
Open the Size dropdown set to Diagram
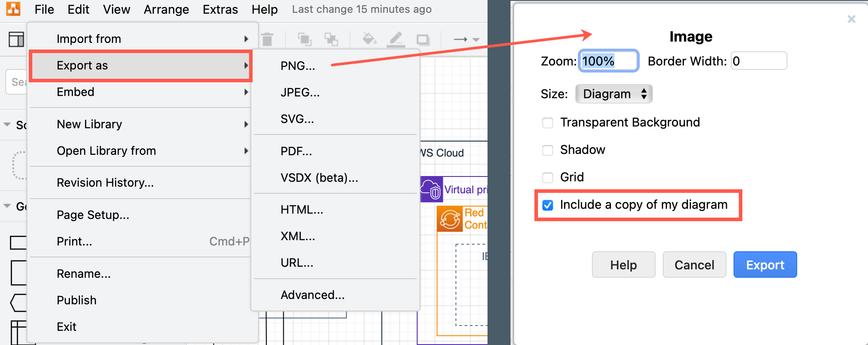tap(614, 94)
